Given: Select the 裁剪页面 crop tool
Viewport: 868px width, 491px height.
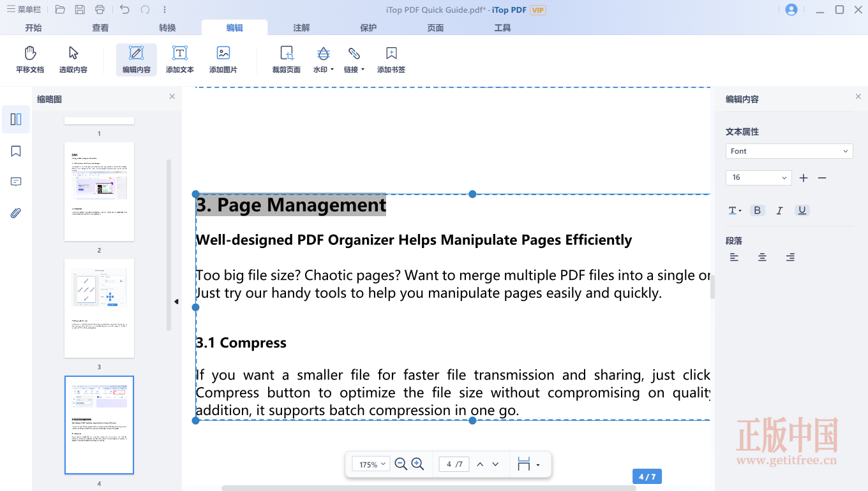Looking at the screenshot, I should click(287, 60).
